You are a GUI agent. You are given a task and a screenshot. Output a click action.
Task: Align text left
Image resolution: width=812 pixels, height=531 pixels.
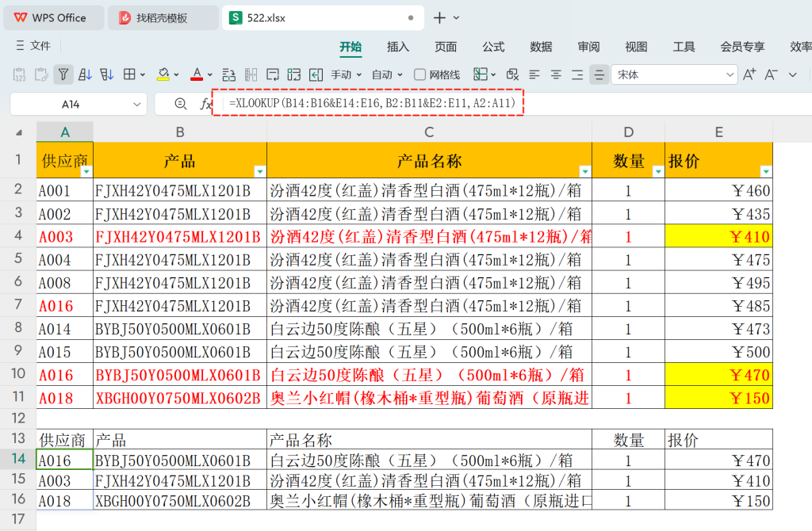(x=534, y=75)
